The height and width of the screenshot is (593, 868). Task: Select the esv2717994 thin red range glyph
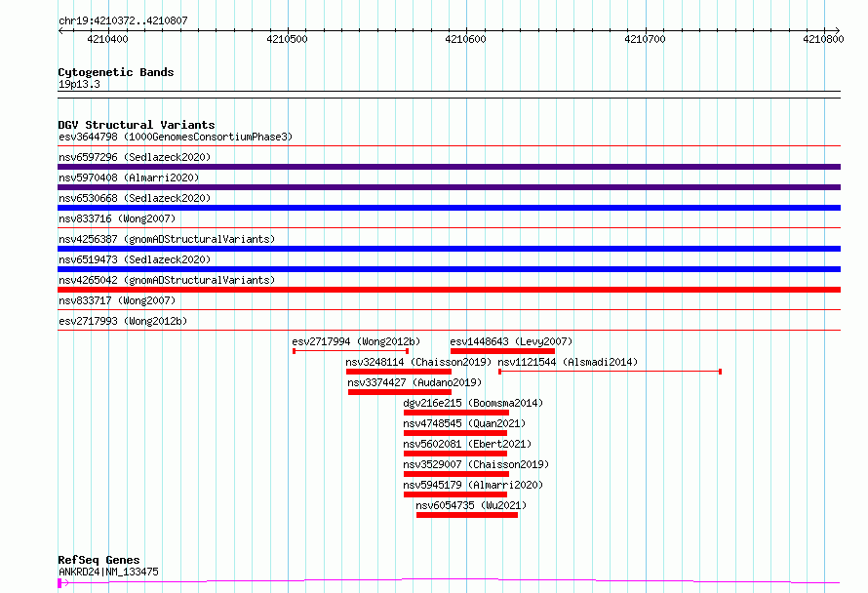pyautogui.click(x=351, y=351)
